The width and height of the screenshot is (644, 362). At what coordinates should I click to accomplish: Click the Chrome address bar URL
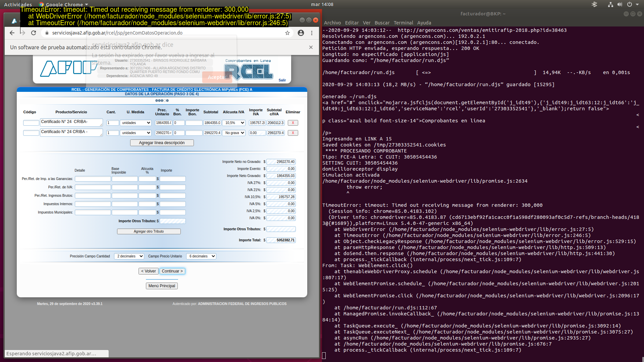click(117, 33)
